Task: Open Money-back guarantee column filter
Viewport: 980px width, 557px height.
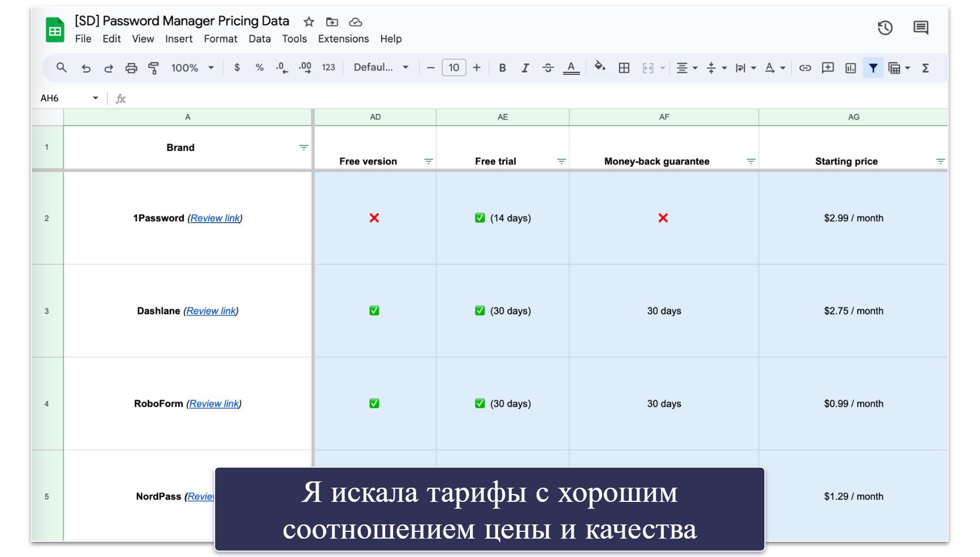Action: (751, 161)
